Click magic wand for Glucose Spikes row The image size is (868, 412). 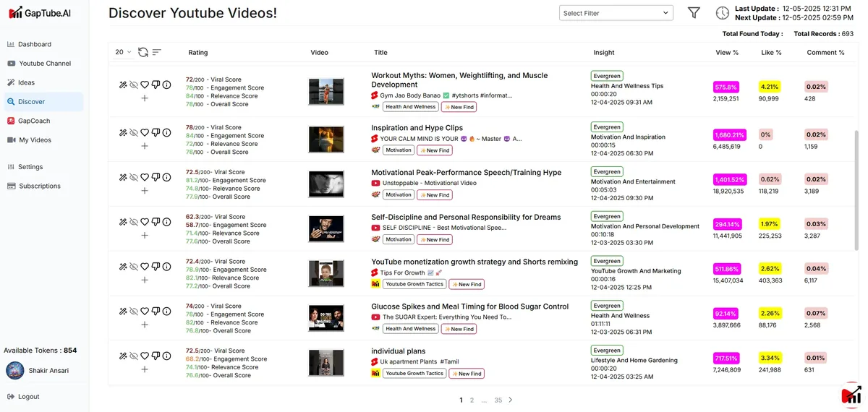pos(123,311)
